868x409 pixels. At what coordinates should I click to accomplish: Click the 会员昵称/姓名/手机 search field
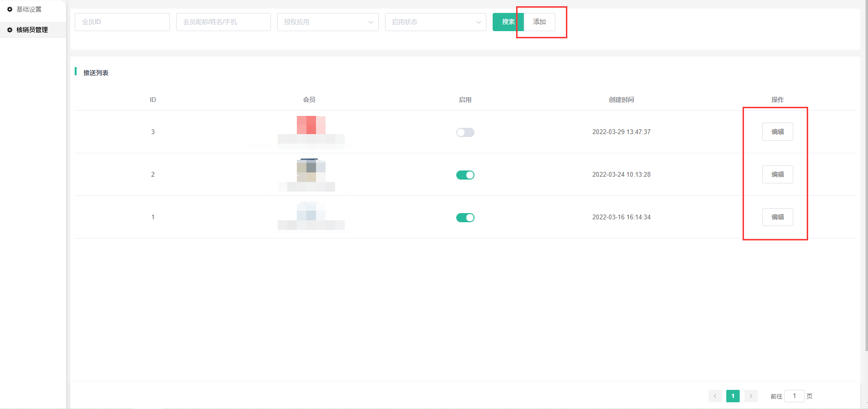pos(223,22)
